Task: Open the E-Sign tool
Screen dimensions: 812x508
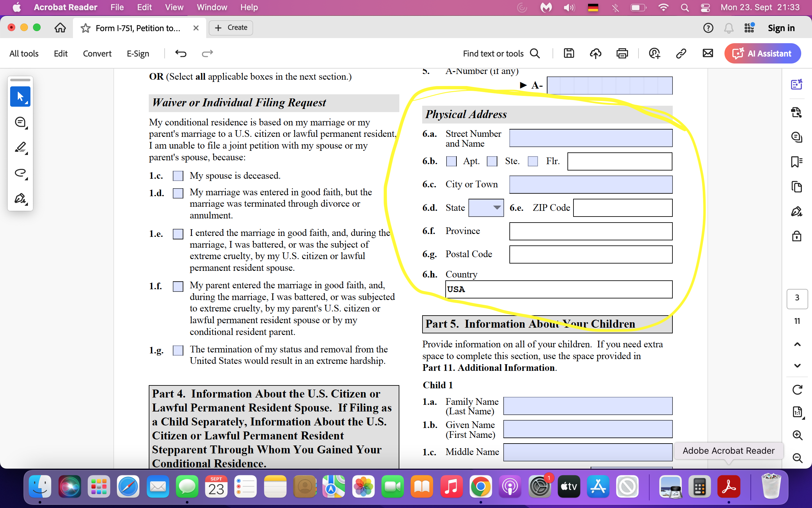Action: [x=138, y=53]
